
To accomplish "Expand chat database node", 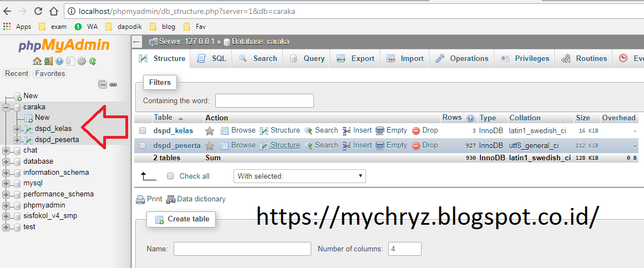I will (6, 151).
